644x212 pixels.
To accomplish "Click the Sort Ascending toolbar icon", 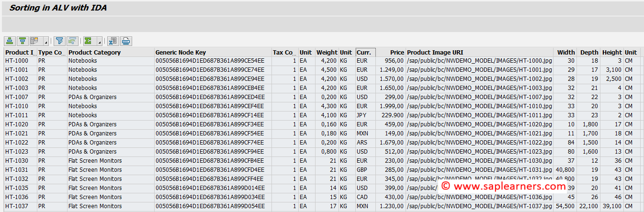I will tap(10, 41).
